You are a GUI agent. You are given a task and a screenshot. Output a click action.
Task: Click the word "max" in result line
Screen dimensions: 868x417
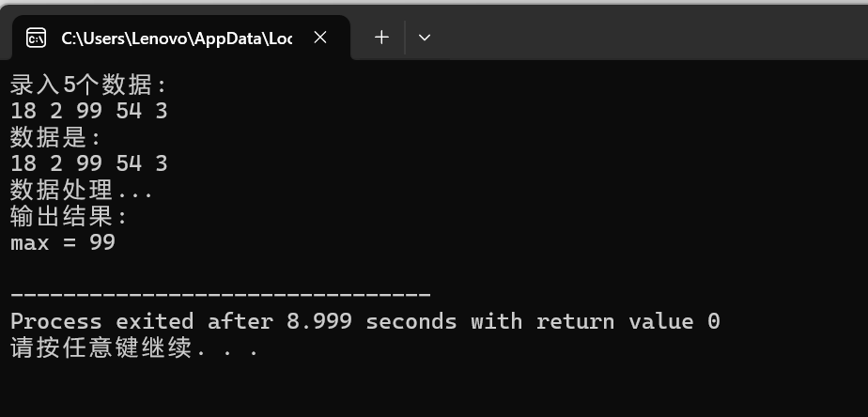point(30,243)
